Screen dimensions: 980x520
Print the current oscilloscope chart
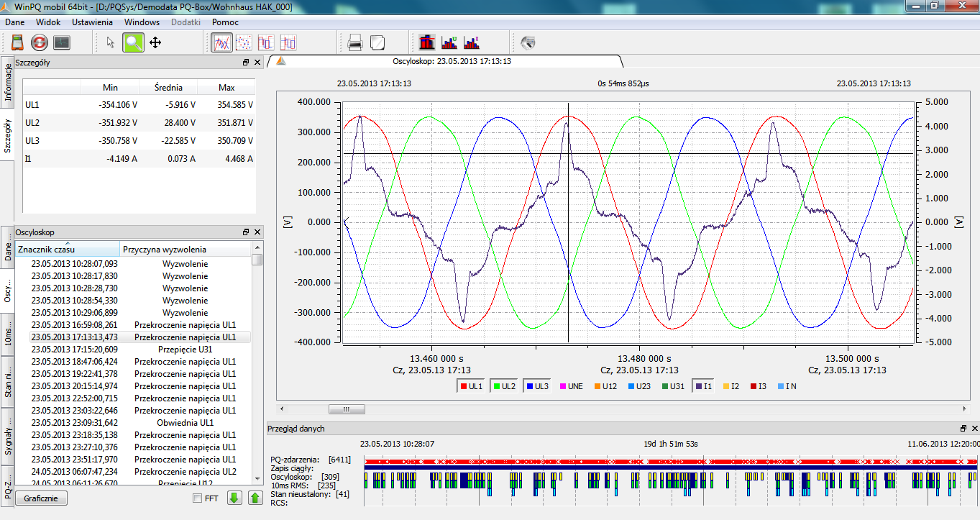[354, 43]
